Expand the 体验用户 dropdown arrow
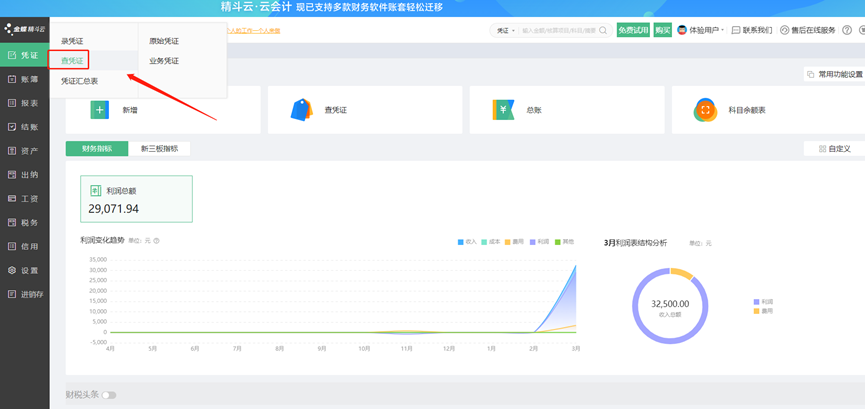The height and width of the screenshot is (409, 865). pos(723,30)
